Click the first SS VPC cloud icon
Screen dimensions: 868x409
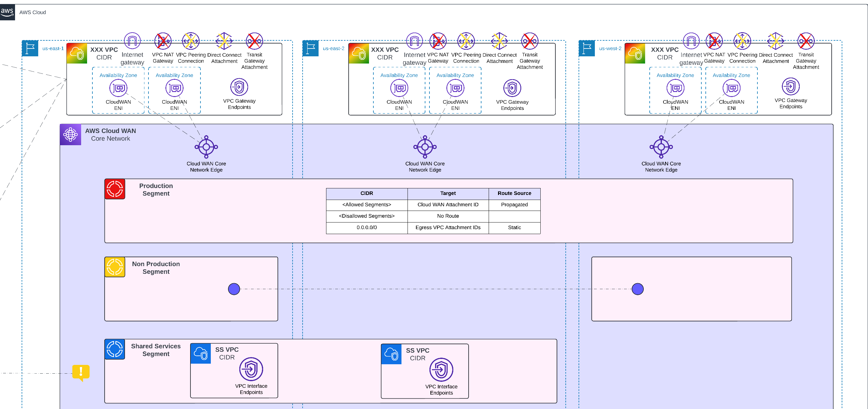[201, 354]
